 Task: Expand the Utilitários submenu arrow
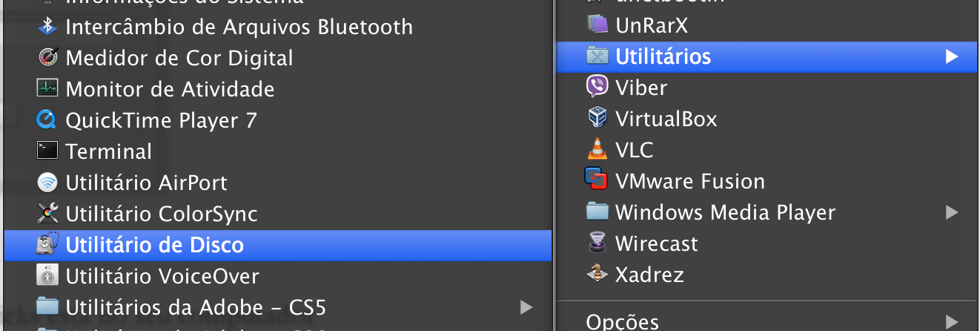[x=952, y=56]
